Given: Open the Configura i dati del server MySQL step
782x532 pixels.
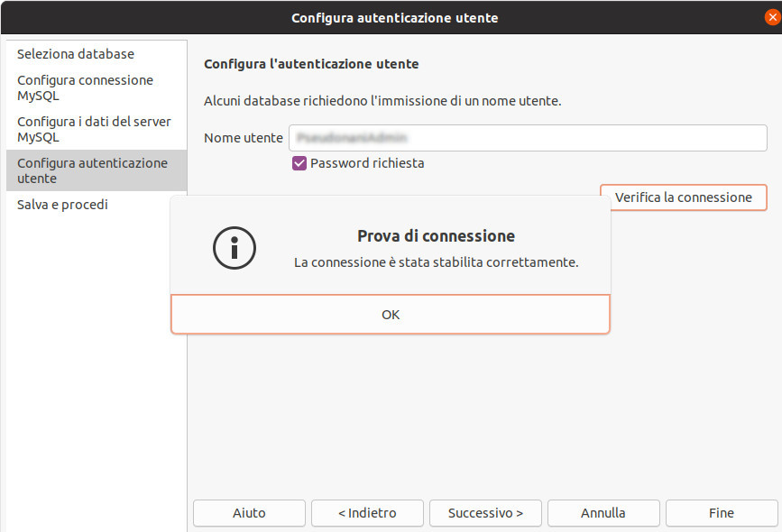Looking at the screenshot, I should (94, 129).
